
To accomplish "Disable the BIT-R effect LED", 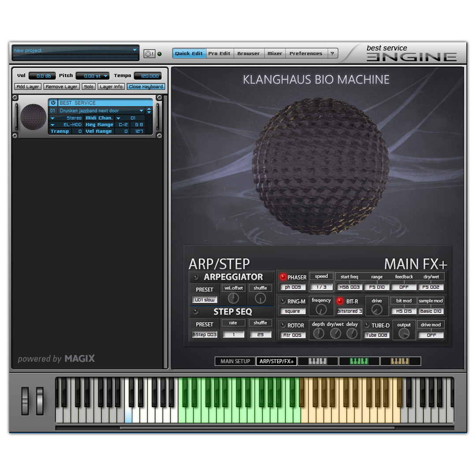I will [x=340, y=301].
